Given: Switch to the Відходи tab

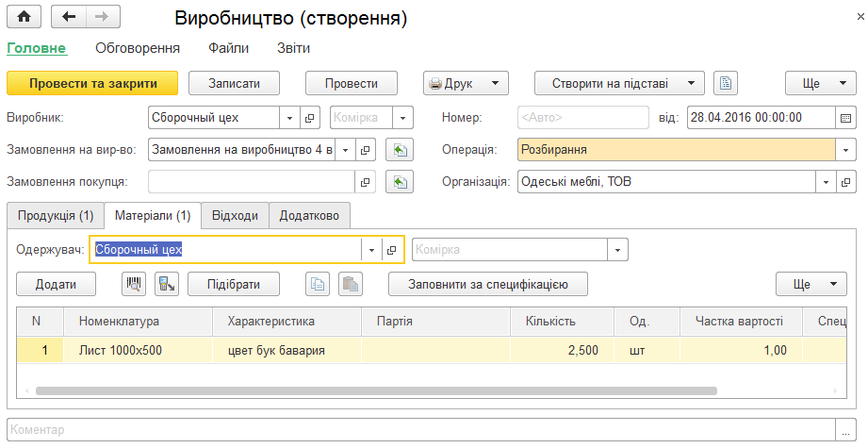Looking at the screenshot, I should click(x=235, y=215).
